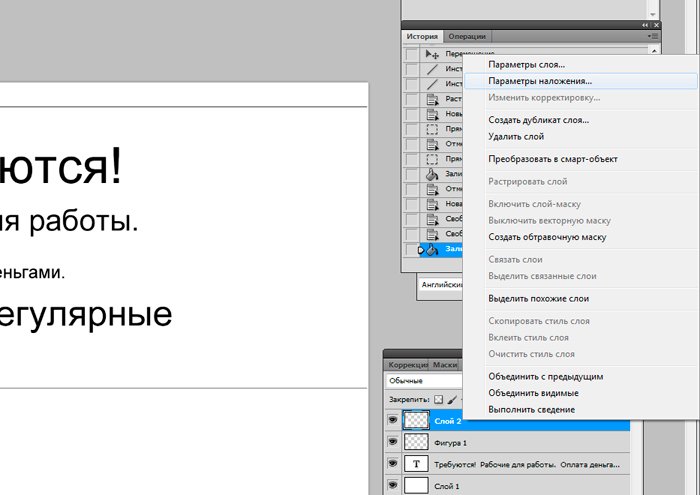700x495 pixels.
Task: Select Создать дубликат слоя menu item
Action: [x=538, y=120]
